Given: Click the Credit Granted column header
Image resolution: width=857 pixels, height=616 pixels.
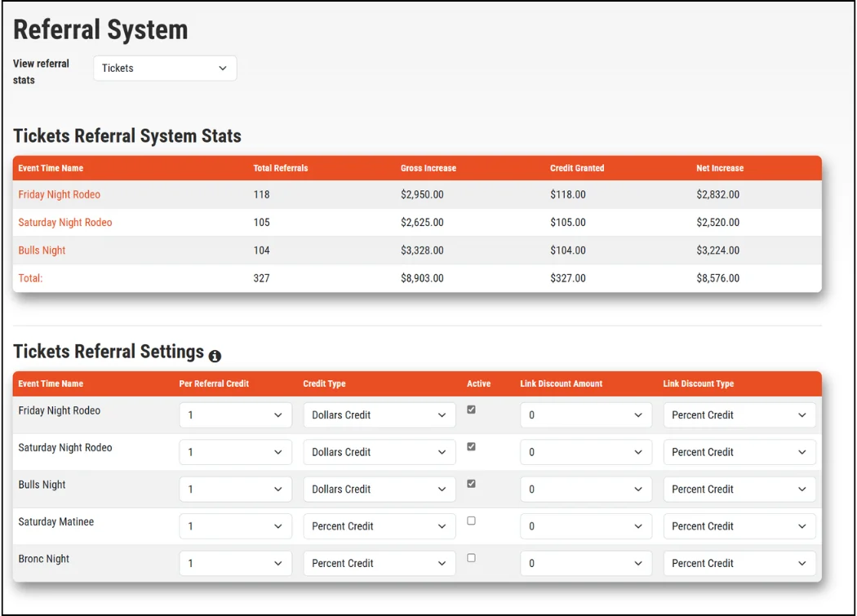Looking at the screenshot, I should pos(577,168).
